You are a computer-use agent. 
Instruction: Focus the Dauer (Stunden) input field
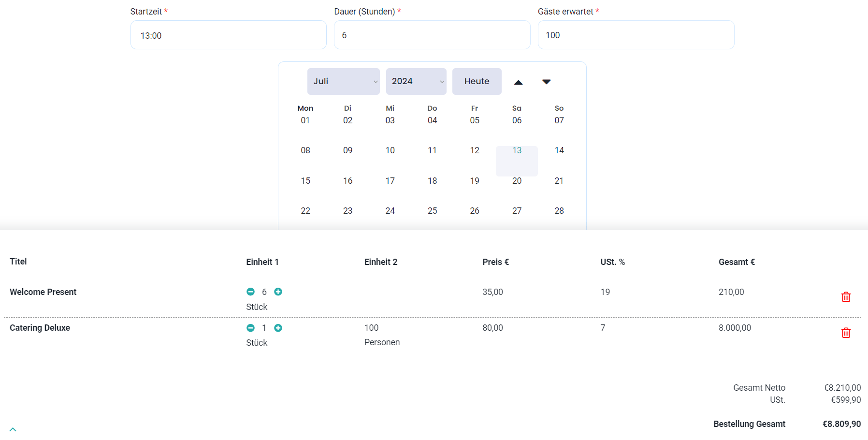coord(432,35)
